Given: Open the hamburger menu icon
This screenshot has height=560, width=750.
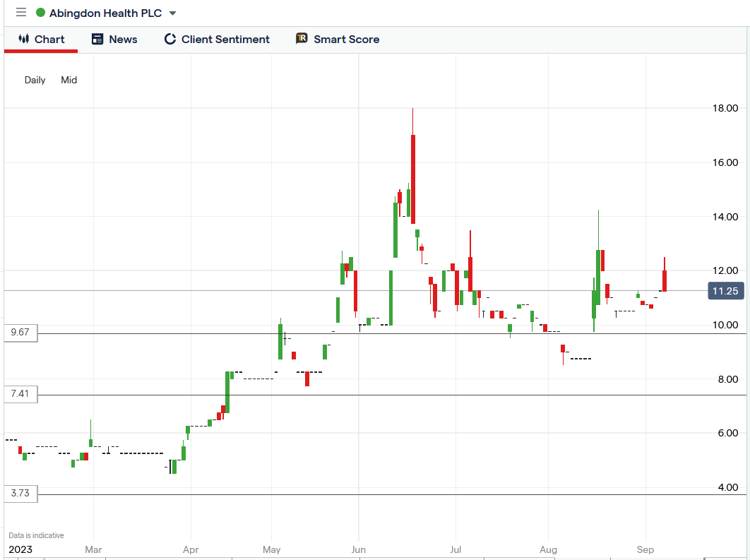Looking at the screenshot, I should coord(21,13).
